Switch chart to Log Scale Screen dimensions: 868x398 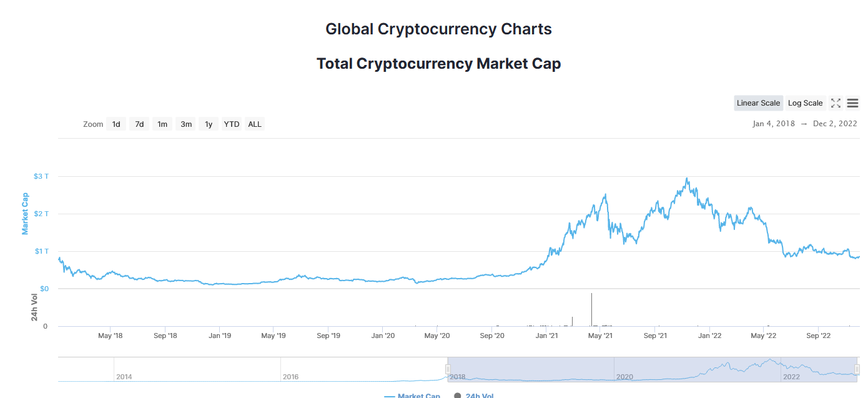[805, 103]
